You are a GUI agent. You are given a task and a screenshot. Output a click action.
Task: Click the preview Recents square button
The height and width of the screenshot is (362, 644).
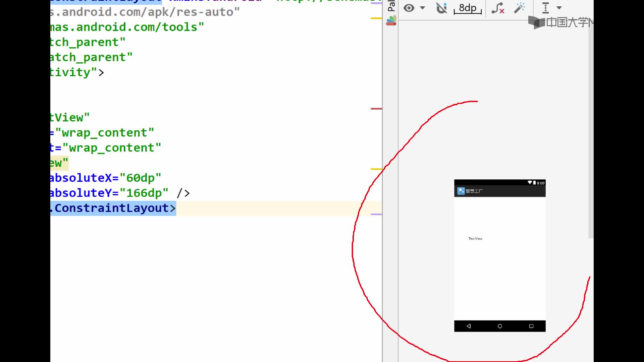531,326
